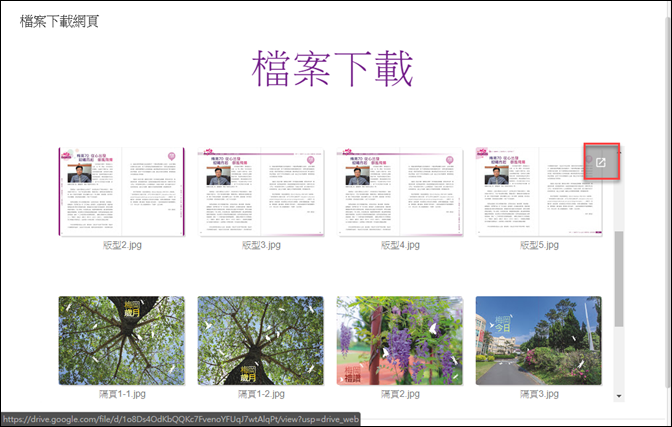Open the 隔頁1-2.jpg tree photo thumbnail
Viewport: 672px width, 427px height.
(261, 340)
